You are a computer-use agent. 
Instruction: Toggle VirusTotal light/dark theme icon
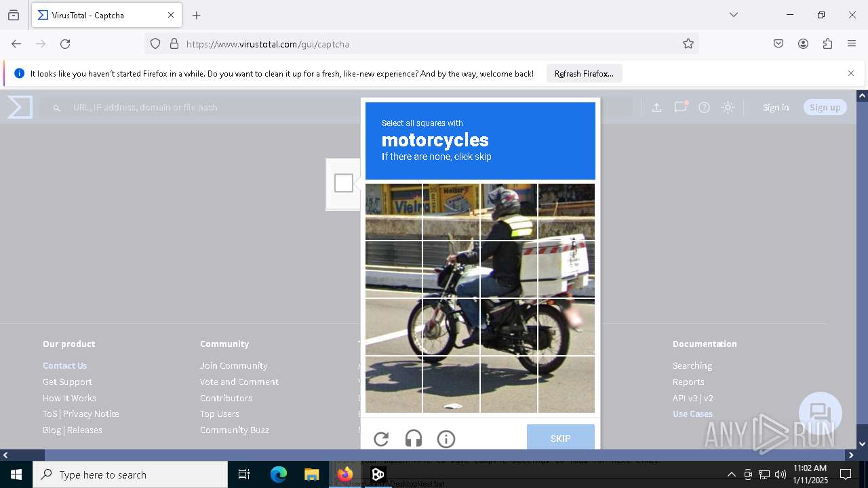(x=728, y=107)
